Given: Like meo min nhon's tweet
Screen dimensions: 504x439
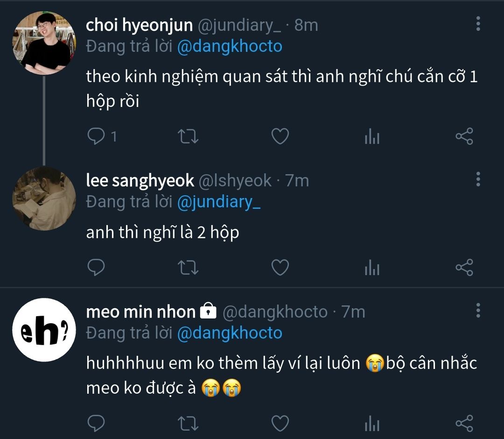Looking at the screenshot, I should (x=280, y=424).
